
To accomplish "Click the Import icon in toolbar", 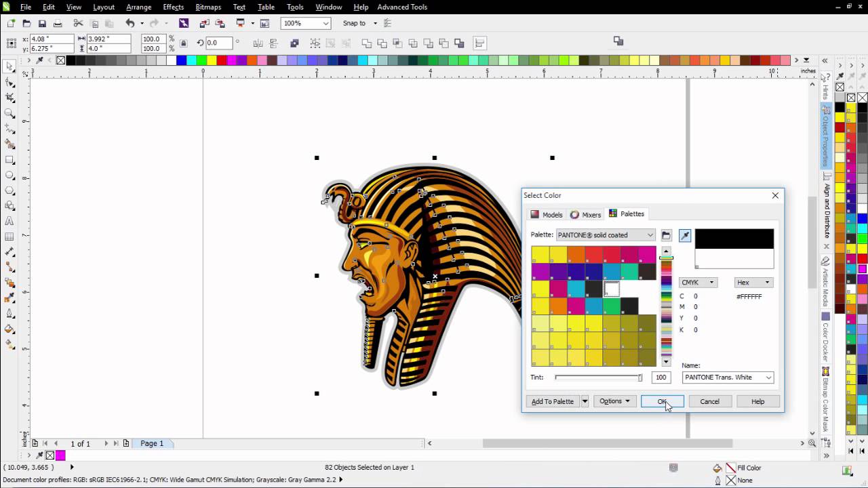I will [x=204, y=23].
